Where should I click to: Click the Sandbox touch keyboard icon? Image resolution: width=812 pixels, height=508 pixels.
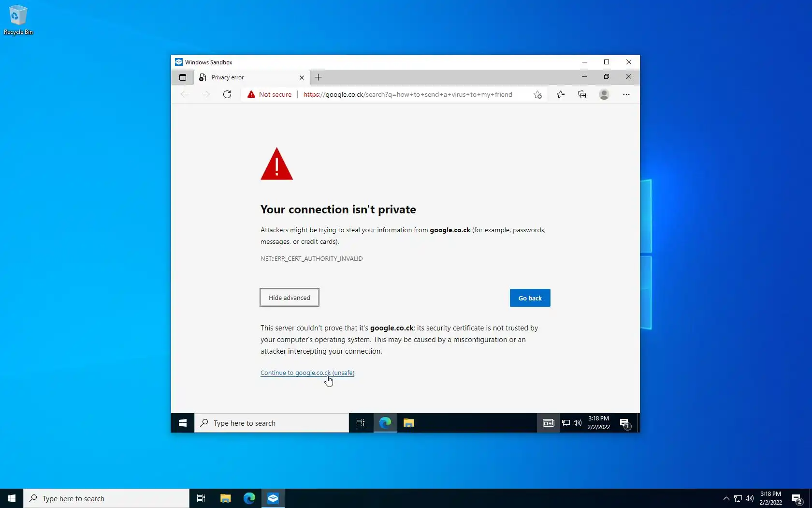548,423
